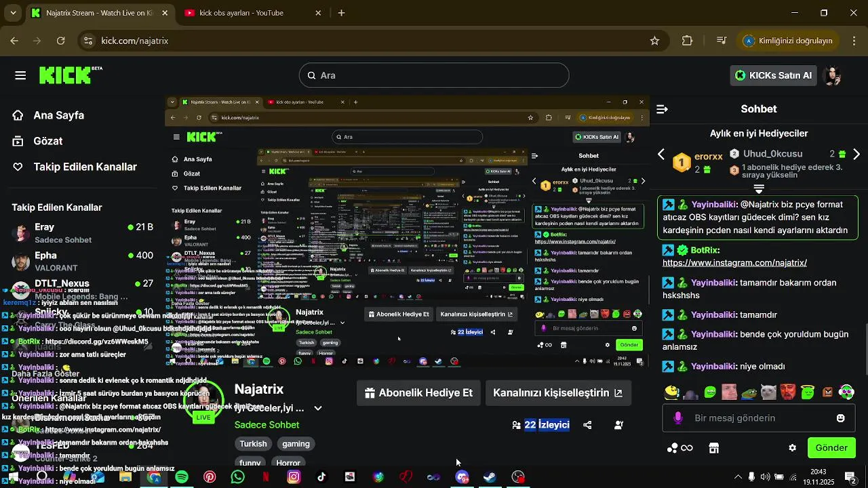868x488 pixels.
Task: Click the share icon under the stream
Action: (587, 425)
